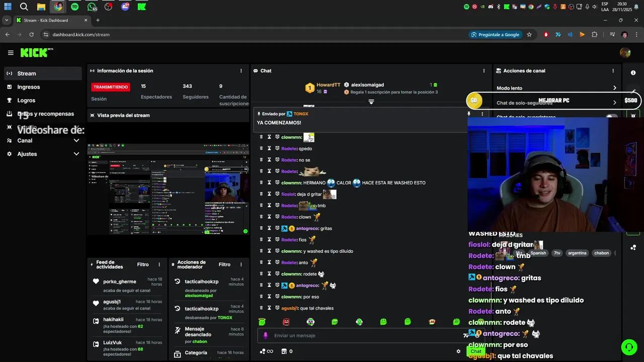Delete clownmn's 'por eso' message
The height and width of the screenshot is (362, 644).
coord(262,297)
